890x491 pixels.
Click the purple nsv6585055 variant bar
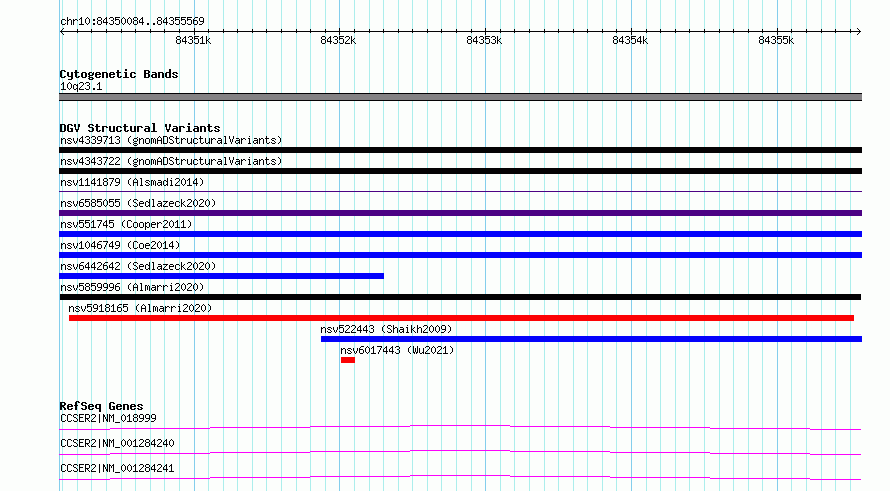click(x=460, y=213)
